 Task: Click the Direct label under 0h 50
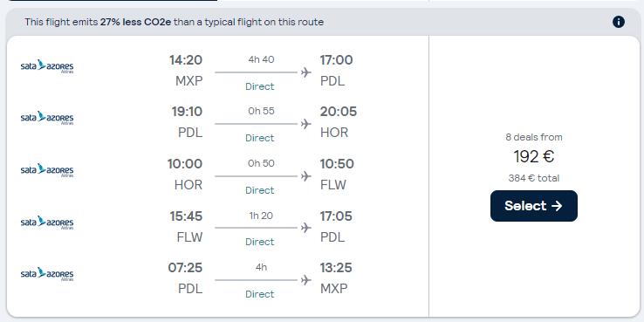tap(259, 190)
